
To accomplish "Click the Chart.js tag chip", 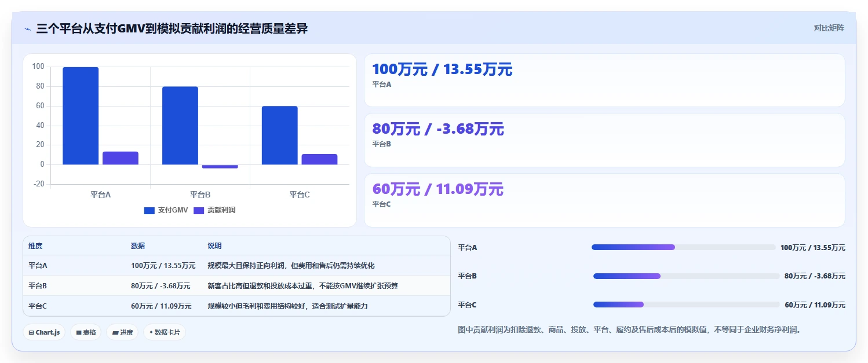I will [x=44, y=332].
